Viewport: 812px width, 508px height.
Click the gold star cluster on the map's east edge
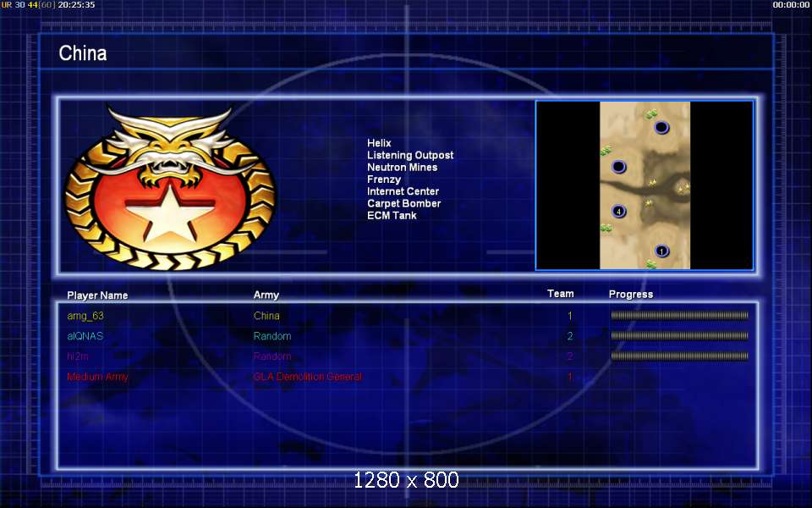pos(684,188)
